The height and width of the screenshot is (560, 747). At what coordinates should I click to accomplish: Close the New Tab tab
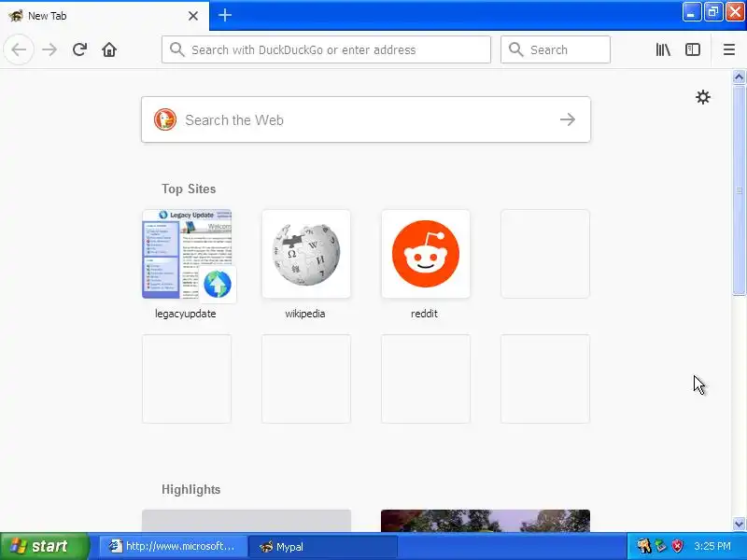point(193,16)
